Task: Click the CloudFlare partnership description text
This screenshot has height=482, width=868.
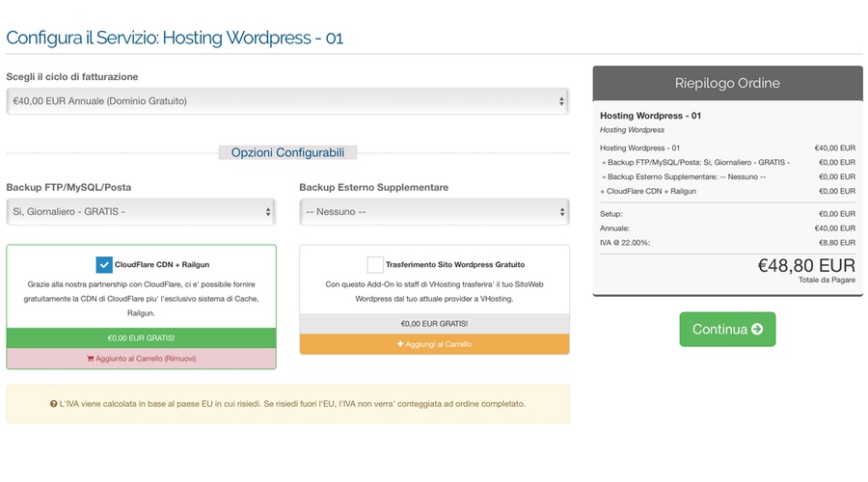Action: pos(141,299)
